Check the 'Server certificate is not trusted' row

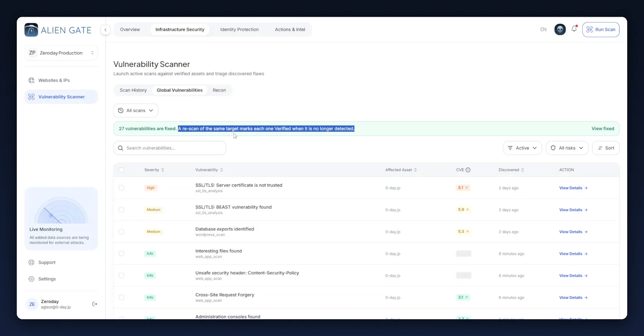[x=121, y=188]
